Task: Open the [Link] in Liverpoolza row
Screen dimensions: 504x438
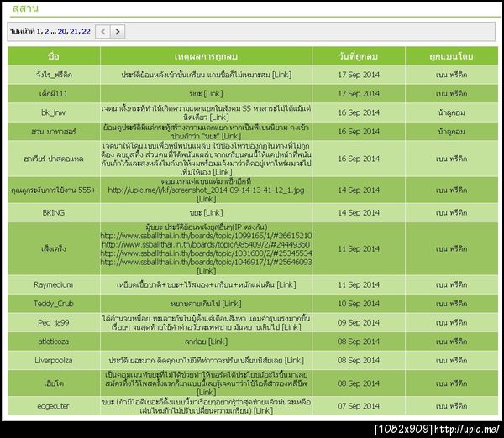Action: pos(294,361)
